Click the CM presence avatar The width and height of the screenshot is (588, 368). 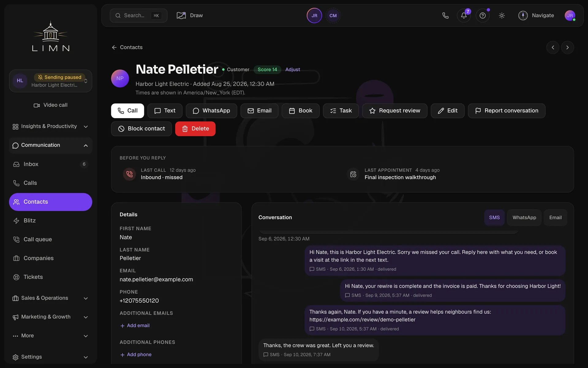[x=333, y=16]
